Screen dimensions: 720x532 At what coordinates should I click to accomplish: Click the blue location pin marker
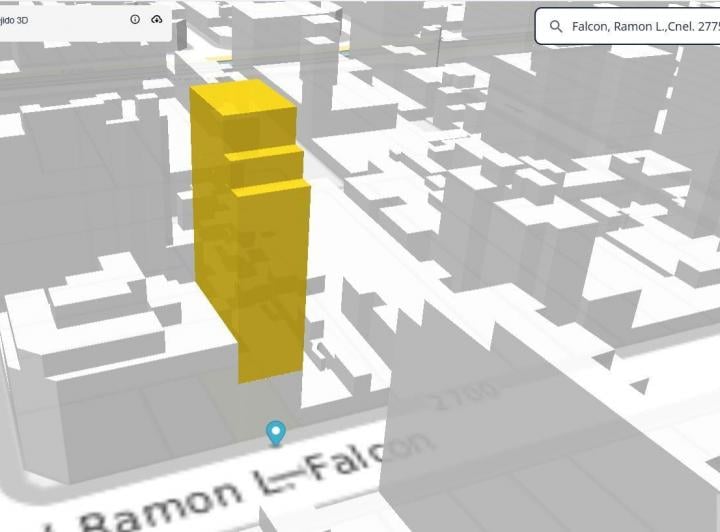tap(276, 434)
